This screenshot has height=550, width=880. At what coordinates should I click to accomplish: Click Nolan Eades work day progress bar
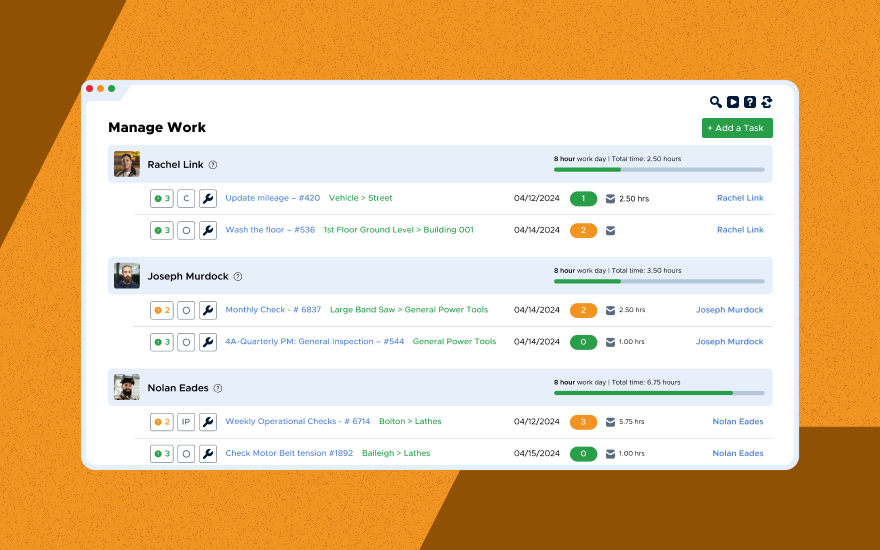[x=659, y=393]
